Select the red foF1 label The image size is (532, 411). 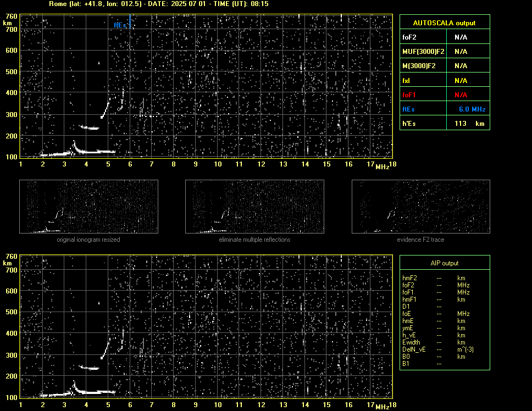point(409,95)
